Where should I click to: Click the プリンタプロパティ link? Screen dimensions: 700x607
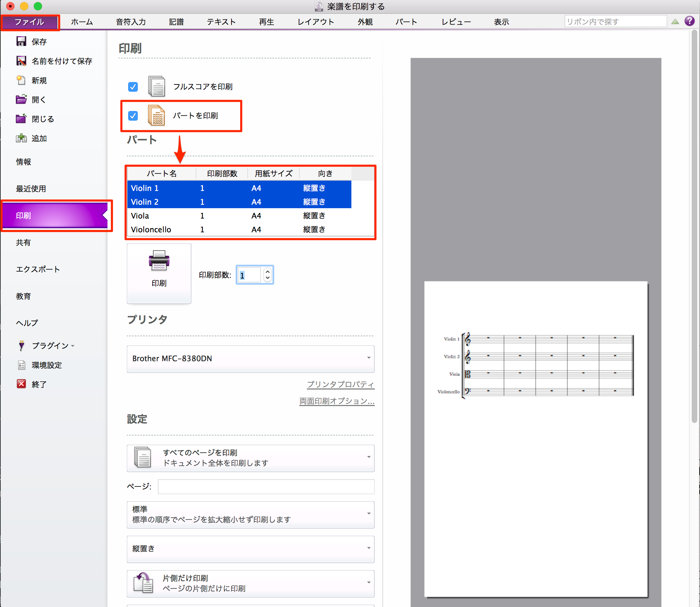click(341, 384)
